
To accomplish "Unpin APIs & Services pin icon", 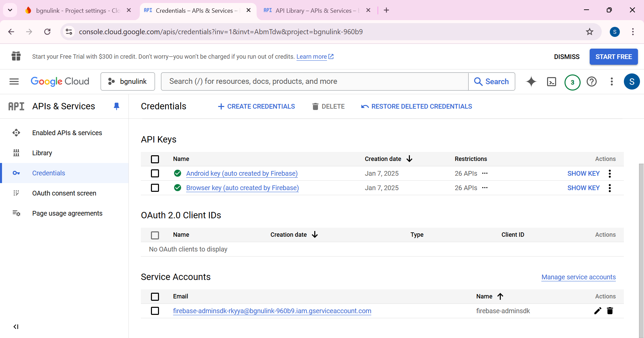I will 116,106.
